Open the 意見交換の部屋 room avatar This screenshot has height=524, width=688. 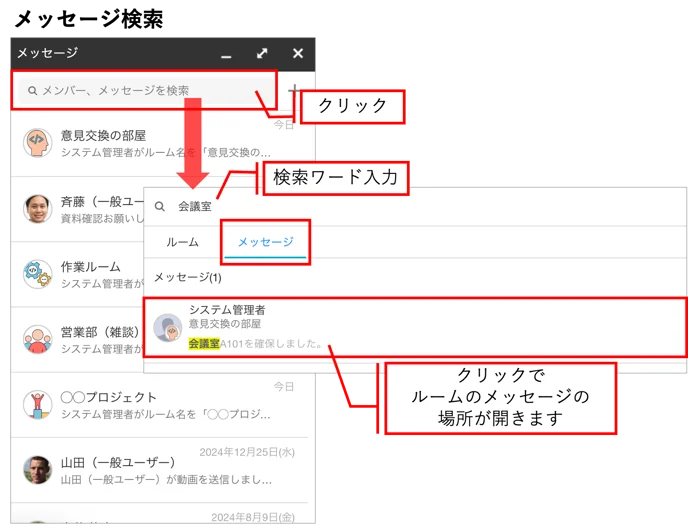point(37,143)
